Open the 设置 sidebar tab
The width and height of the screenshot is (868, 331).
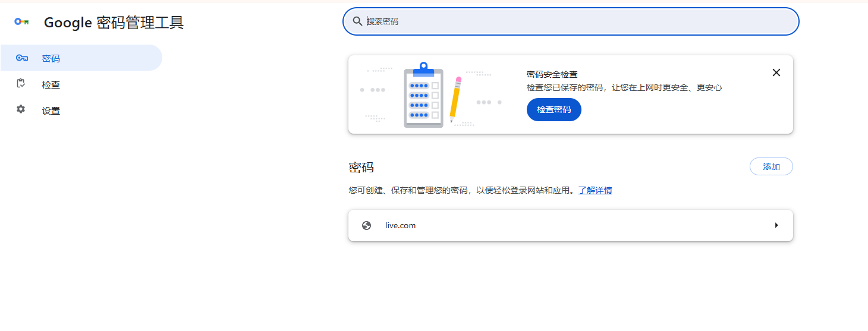tap(81, 110)
